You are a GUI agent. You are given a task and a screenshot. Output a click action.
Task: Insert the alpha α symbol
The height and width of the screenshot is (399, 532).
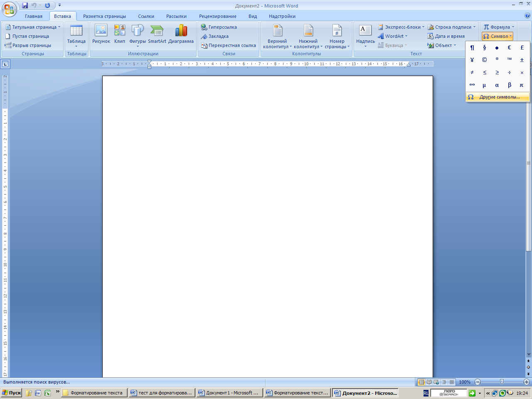497,85
